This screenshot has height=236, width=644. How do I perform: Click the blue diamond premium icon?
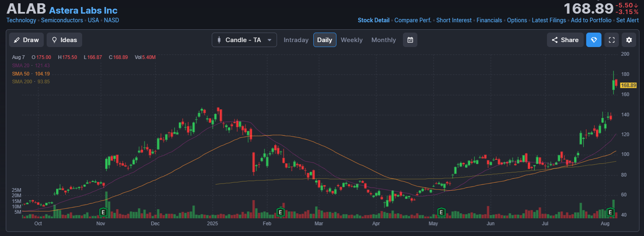(594, 40)
